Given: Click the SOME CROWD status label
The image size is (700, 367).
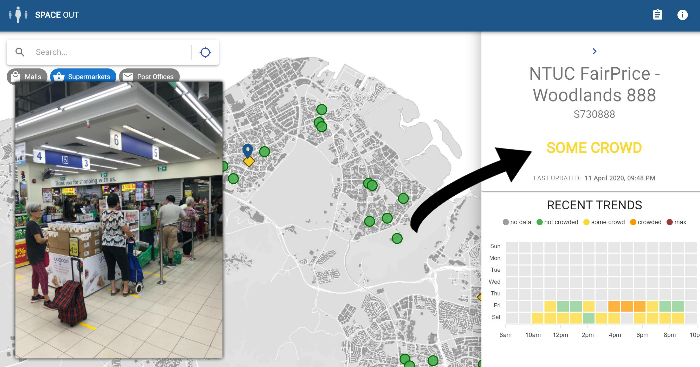Looking at the screenshot, I should click(594, 148).
